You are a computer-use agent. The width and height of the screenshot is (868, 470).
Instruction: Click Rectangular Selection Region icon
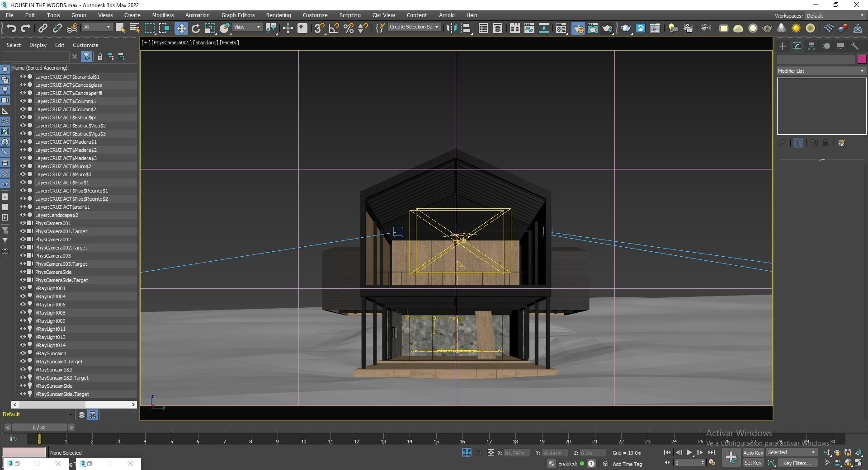[x=149, y=28]
